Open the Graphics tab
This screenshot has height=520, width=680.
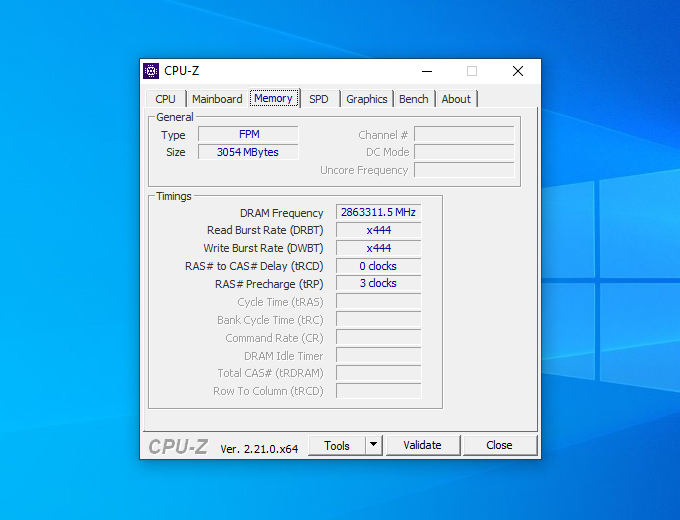click(x=366, y=99)
